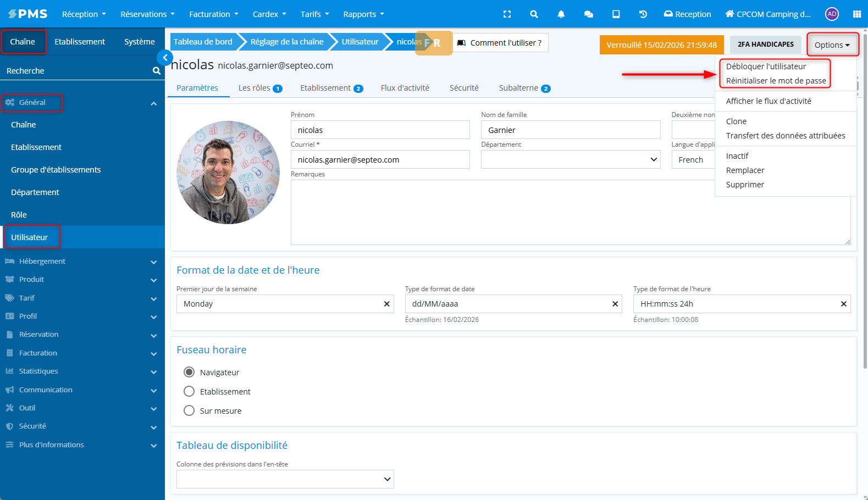This screenshot has height=500, width=868.
Task: Click the Tableau de bord breadcrumb
Action: tap(203, 42)
